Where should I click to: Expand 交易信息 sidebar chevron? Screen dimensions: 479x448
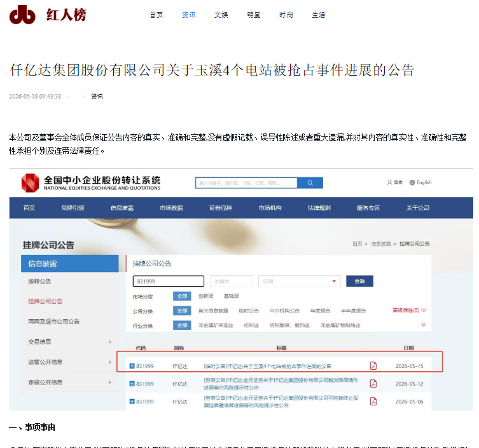pos(110,342)
